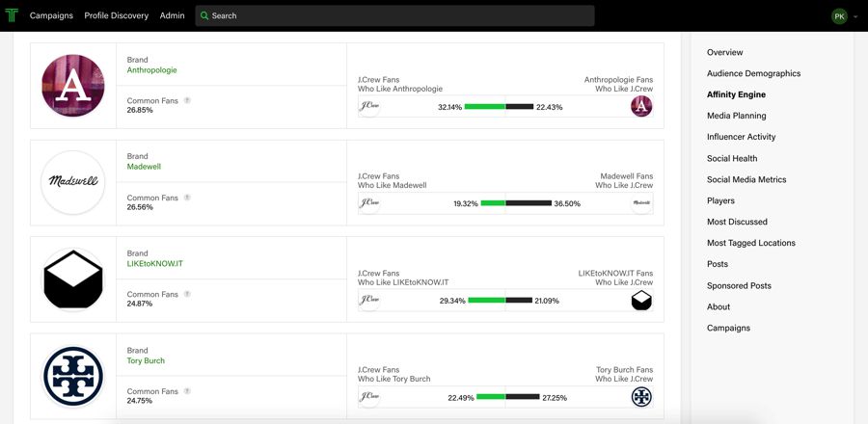Select Affinity Engine in sidebar
This screenshot has height=424, width=868.
tap(736, 94)
